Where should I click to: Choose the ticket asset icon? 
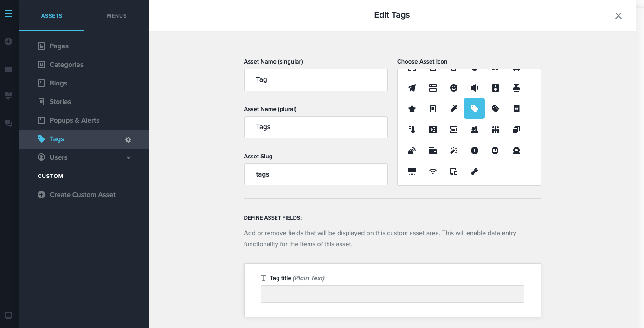coord(454,130)
